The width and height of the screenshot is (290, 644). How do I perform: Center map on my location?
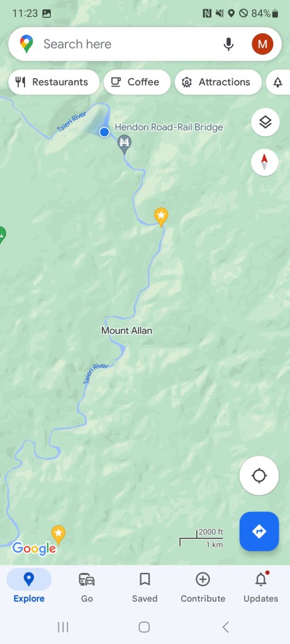tap(259, 475)
